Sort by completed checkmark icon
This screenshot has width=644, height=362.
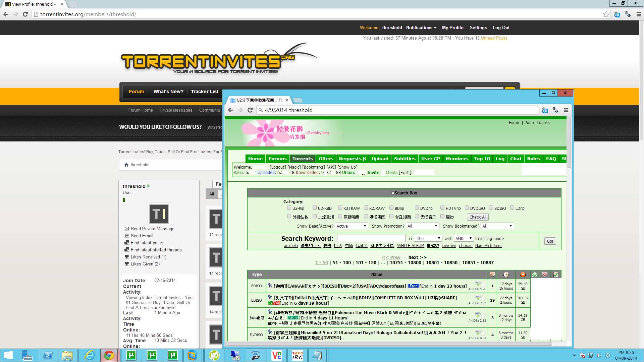click(556, 275)
